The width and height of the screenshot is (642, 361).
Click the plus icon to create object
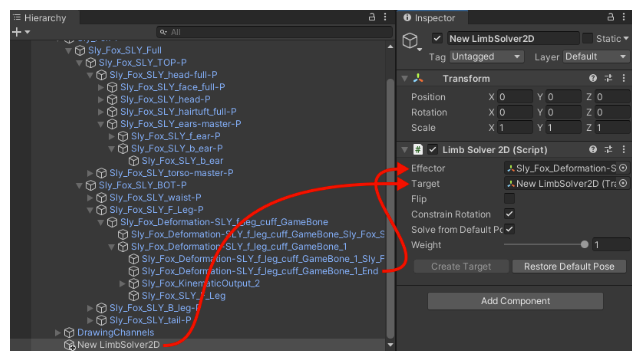point(17,32)
